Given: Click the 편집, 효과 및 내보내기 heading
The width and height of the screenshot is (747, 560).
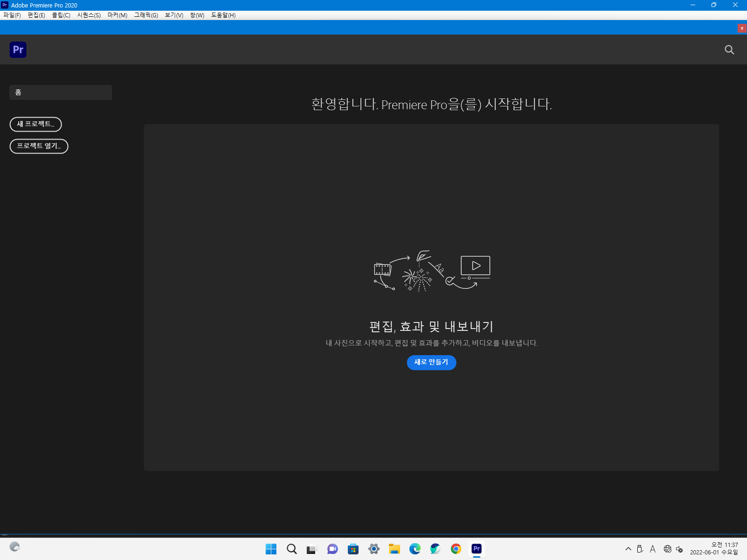Looking at the screenshot, I should coord(431,326).
